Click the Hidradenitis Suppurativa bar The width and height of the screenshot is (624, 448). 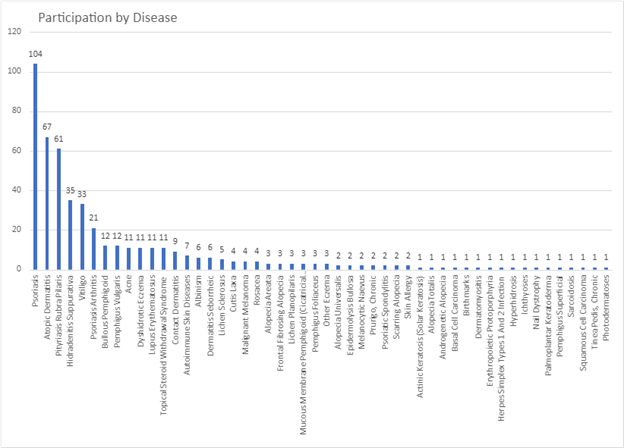pyautogui.click(x=70, y=234)
